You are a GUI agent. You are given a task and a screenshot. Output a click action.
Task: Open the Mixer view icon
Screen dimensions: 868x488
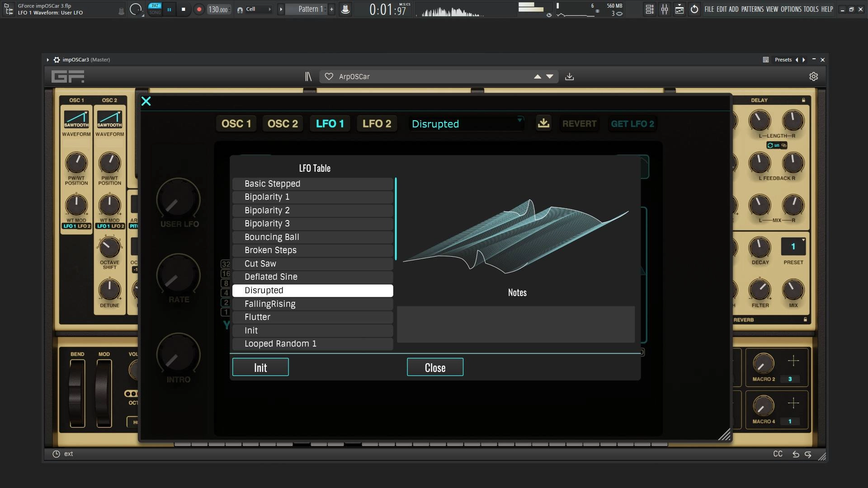(665, 9)
